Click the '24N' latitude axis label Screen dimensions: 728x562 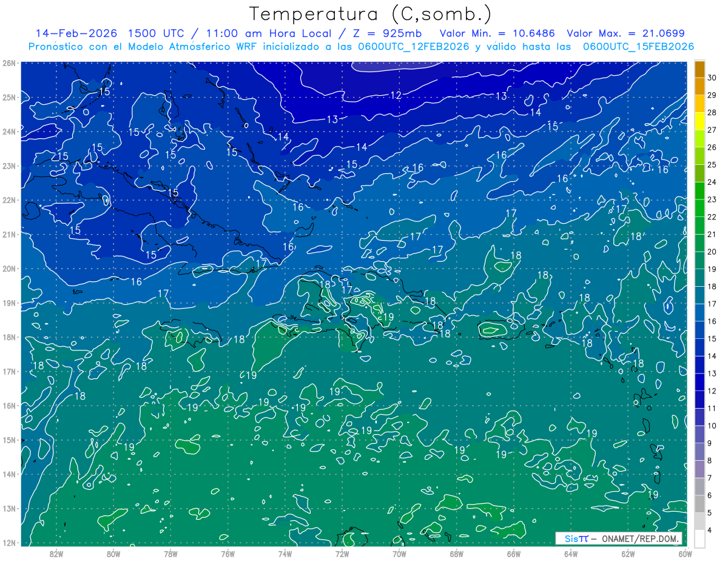[9, 132]
